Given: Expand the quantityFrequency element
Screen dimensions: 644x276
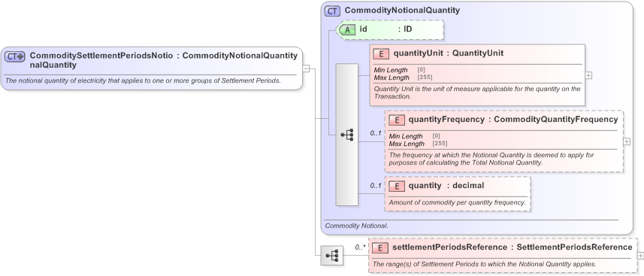Looking at the screenshot, I should [627, 141].
